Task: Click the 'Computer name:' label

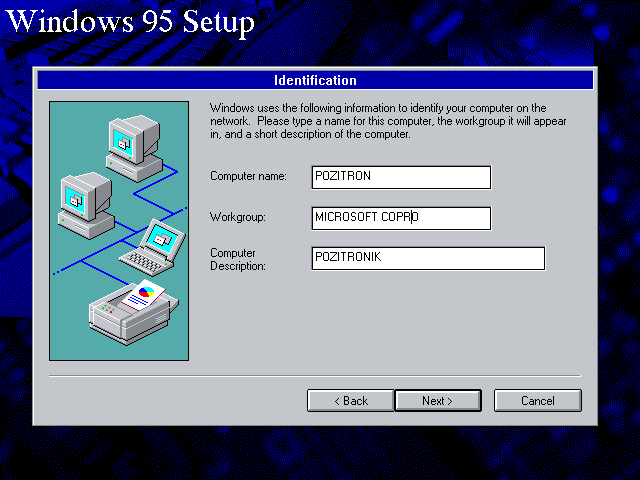Action: pos(248,176)
